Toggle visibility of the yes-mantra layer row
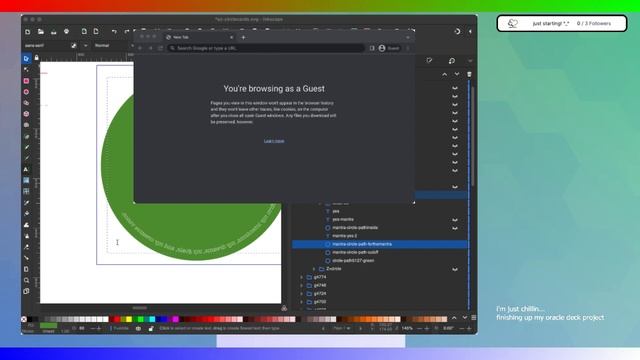 point(455,220)
